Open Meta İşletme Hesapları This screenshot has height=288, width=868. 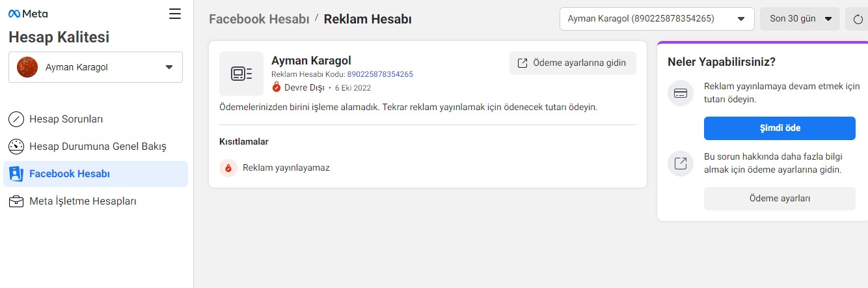(x=96, y=201)
